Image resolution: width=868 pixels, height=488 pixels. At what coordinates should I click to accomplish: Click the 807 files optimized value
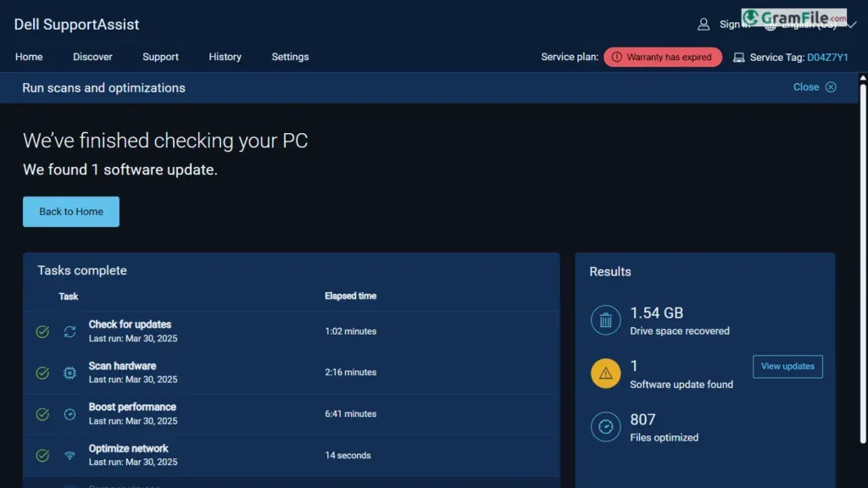[x=643, y=419]
